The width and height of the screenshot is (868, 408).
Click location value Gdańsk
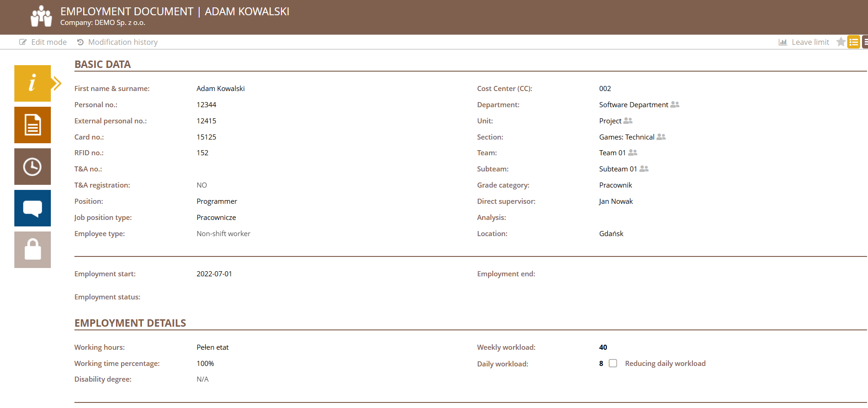point(611,233)
